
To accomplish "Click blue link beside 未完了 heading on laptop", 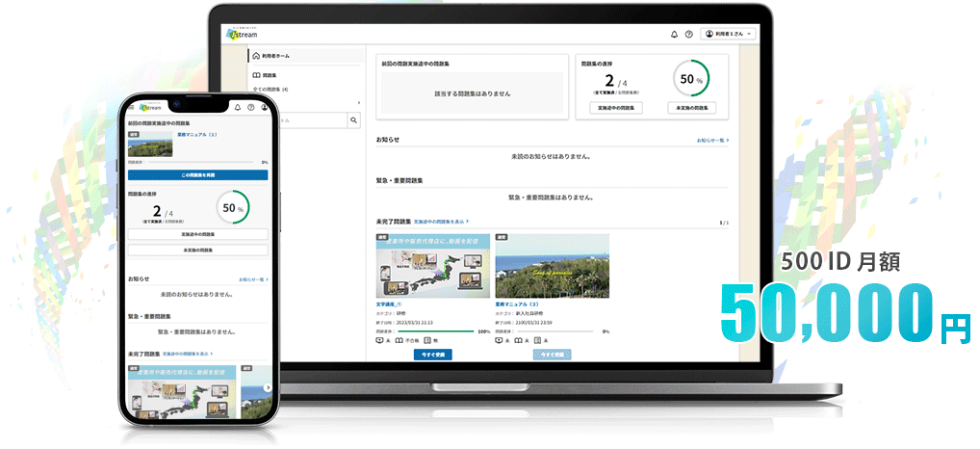I will coord(441,222).
